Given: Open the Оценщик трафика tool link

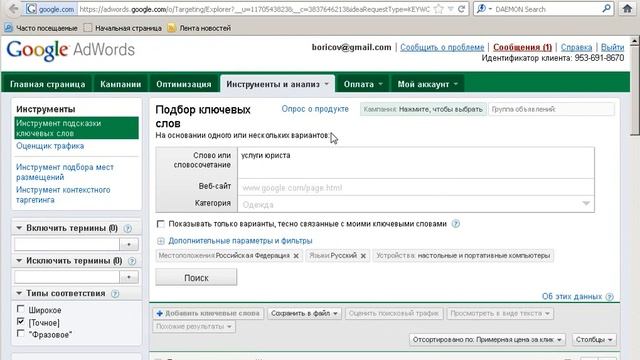Looking at the screenshot, I should tap(50, 146).
